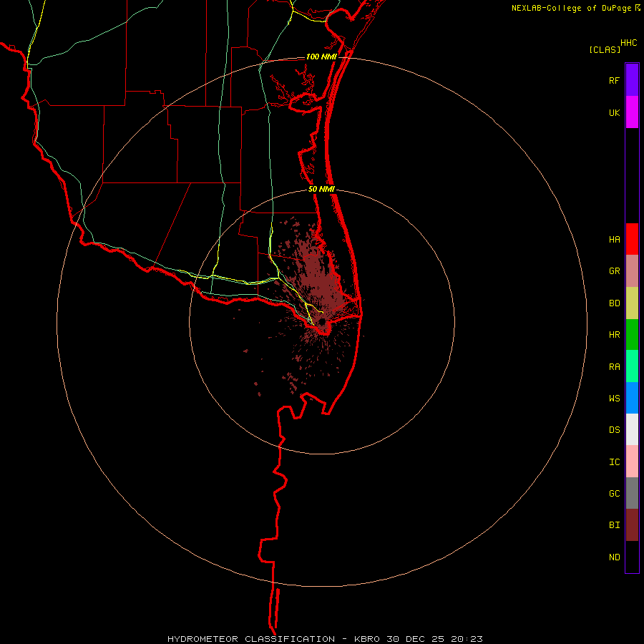This screenshot has height=644, width=644.
Task: Click the HA red legend swatch
Action: (632, 239)
